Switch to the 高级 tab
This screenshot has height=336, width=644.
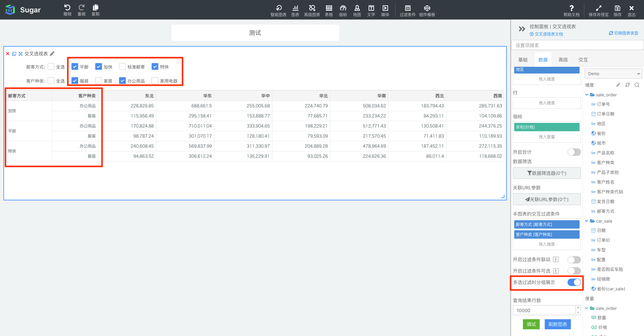[563, 60]
